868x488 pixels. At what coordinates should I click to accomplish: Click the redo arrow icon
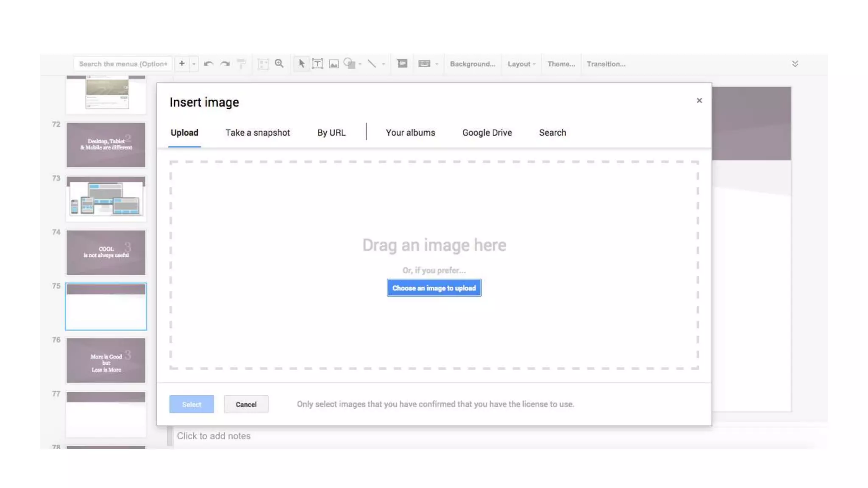[x=225, y=64]
